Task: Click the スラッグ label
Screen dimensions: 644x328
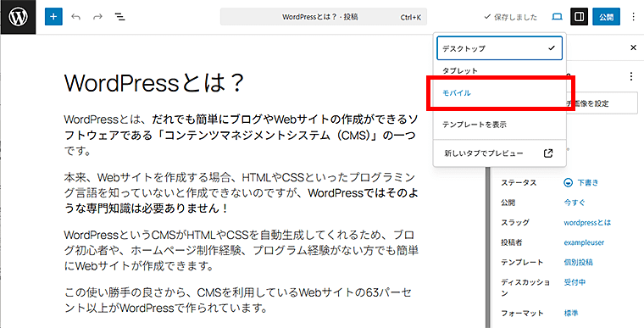Action: pos(515,222)
